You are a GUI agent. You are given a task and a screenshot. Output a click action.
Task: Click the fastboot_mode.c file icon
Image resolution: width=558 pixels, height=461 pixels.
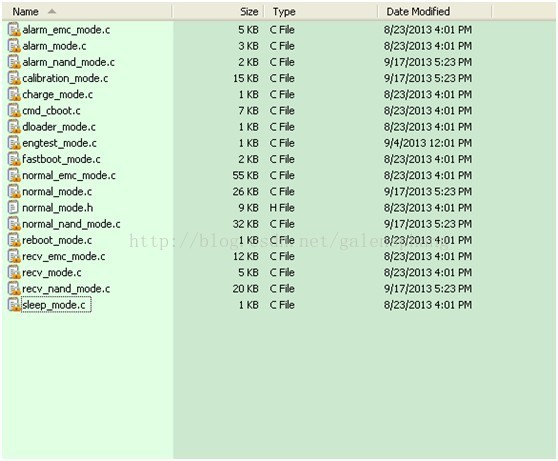tap(14, 159)
